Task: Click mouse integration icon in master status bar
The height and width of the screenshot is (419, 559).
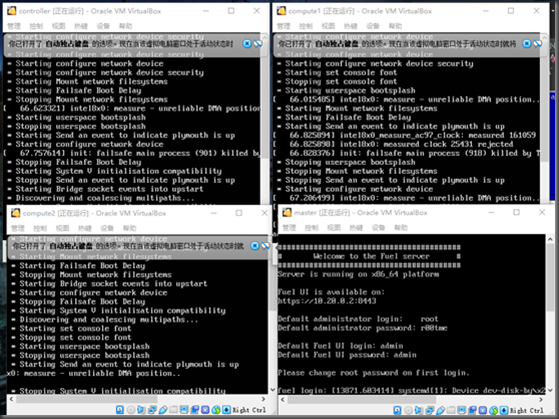Action: pos(493,410)
